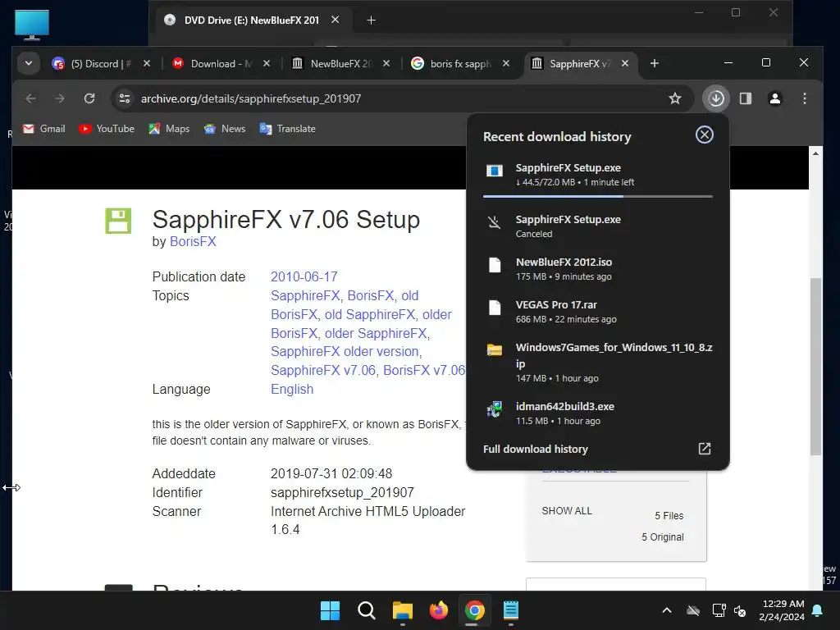This screenshot has width=840, height=630.
Task: Open the Chrome three-dot menu
Action: [804, 98]
